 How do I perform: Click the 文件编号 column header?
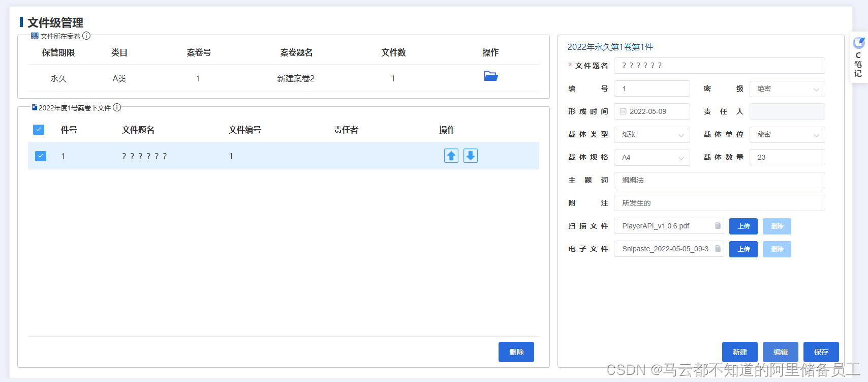(245, 130)
